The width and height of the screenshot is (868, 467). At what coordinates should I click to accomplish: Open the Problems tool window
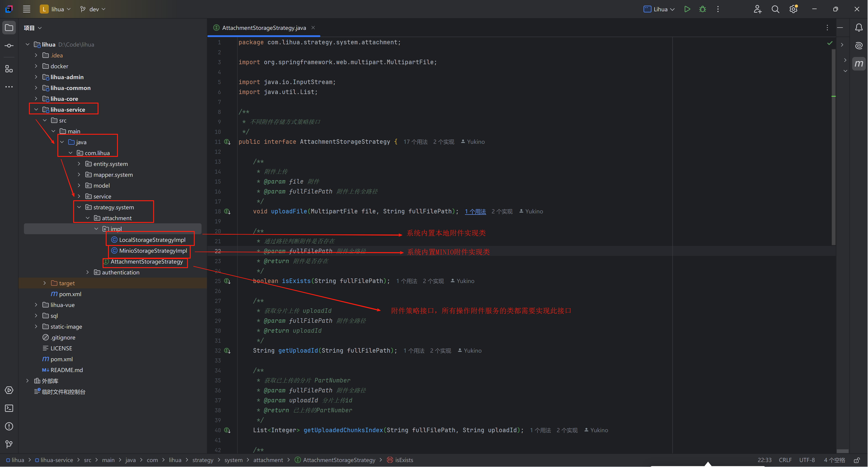click(x=9, y=427)
